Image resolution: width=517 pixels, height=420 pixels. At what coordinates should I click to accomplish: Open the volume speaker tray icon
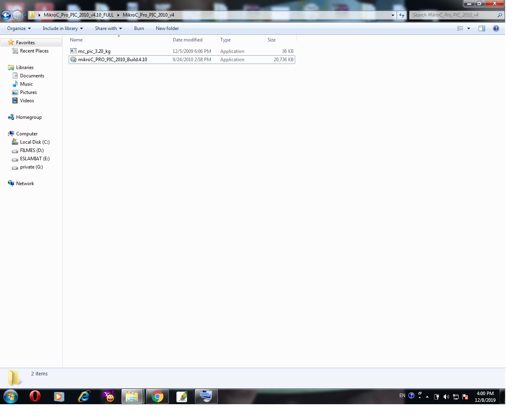pyautogui.click(x=446, y=397)
